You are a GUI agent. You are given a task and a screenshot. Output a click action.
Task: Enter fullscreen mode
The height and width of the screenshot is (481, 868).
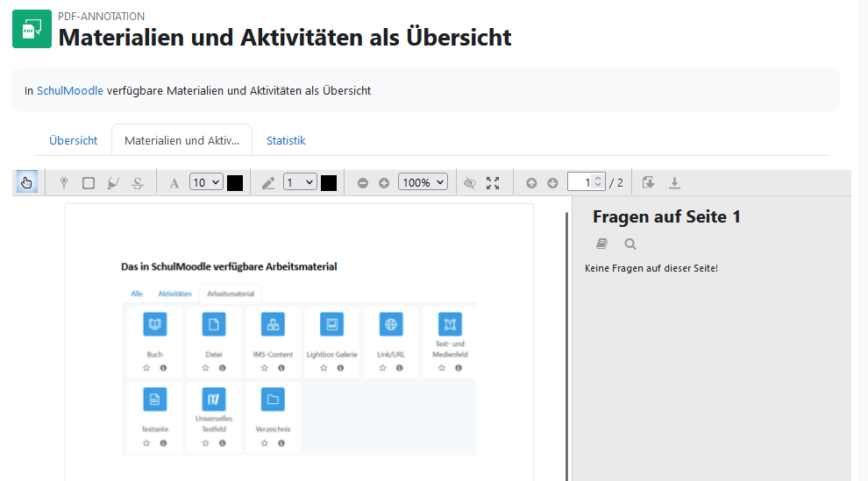click(493, 183)
